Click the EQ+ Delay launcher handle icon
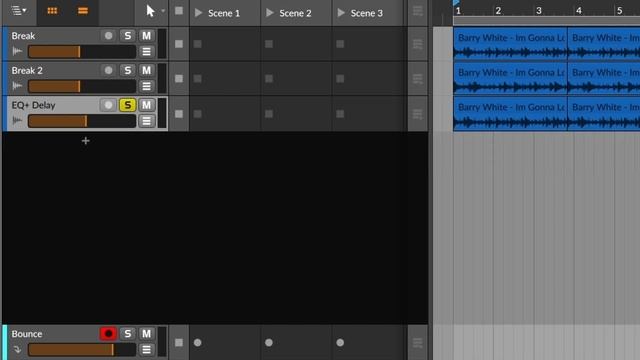 pyautogui.click(x=418, y=114)
